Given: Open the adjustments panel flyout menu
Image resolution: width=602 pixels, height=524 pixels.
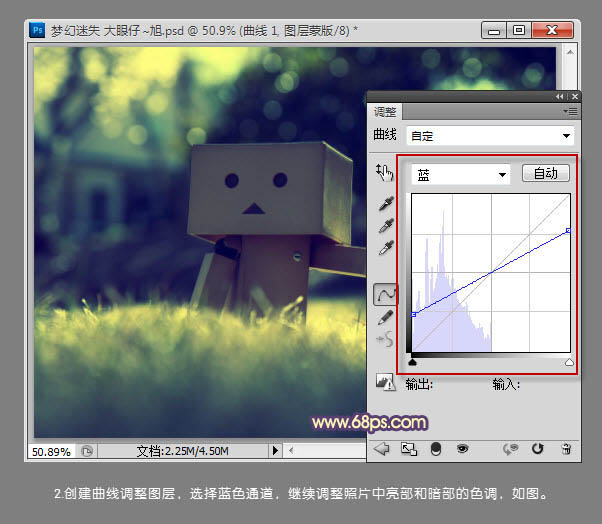Looking at the screenshot, I should click(x=571, y=111).
